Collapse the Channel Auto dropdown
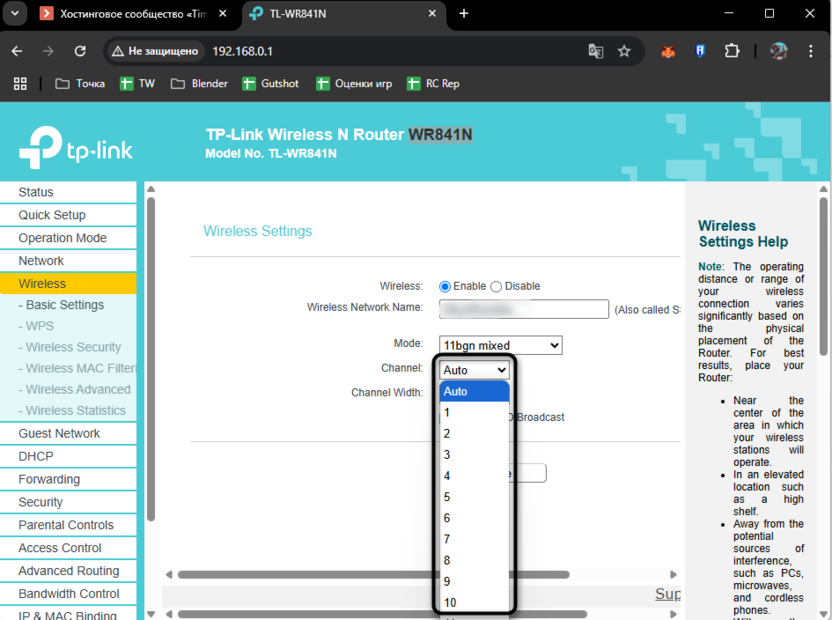The image size is (832, 620). pos(474,370)
